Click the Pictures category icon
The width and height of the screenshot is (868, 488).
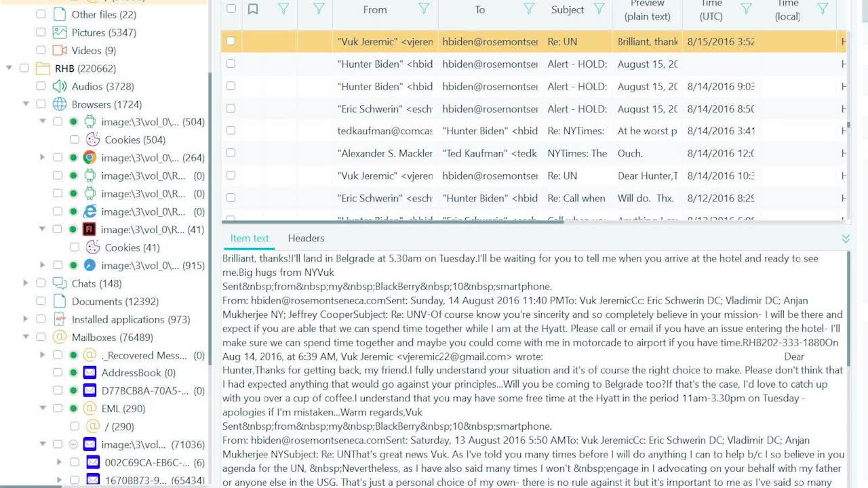tap(60, 33)
